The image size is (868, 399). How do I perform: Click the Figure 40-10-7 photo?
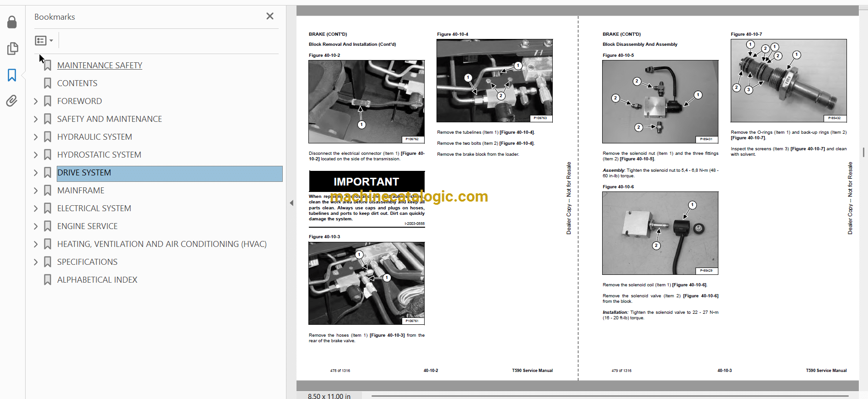click(788, 81)
